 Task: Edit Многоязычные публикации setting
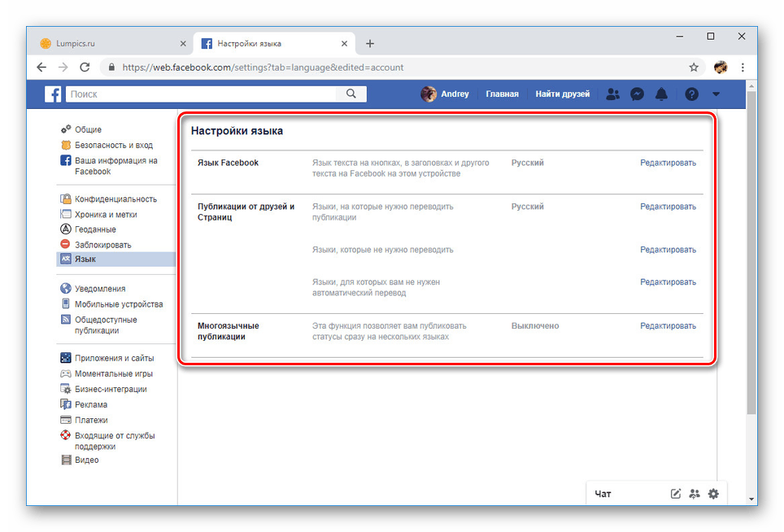coord(668,326)
